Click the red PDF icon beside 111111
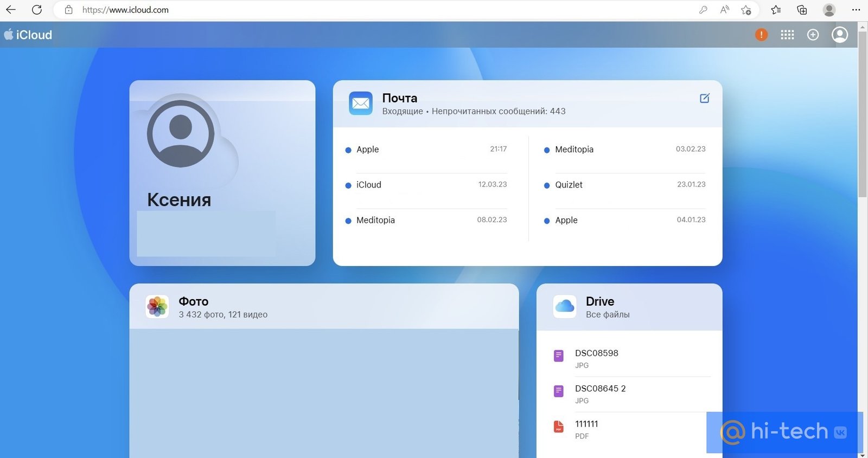Screen dimensions: 868x458 (558, 427)
